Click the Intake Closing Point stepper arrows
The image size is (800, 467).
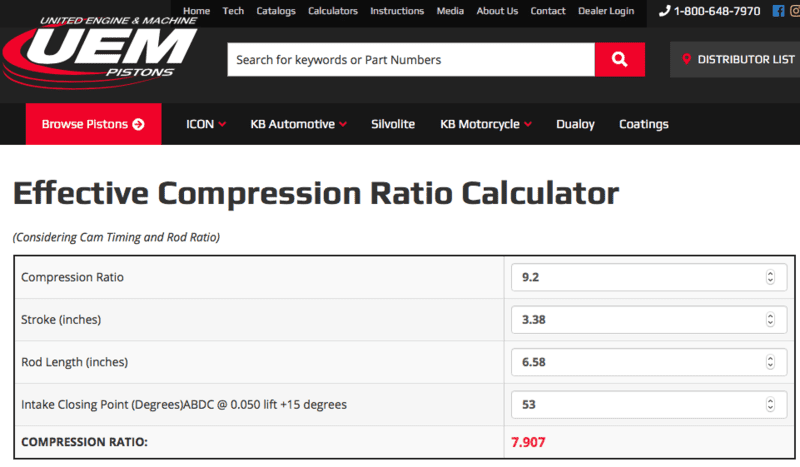769,405
